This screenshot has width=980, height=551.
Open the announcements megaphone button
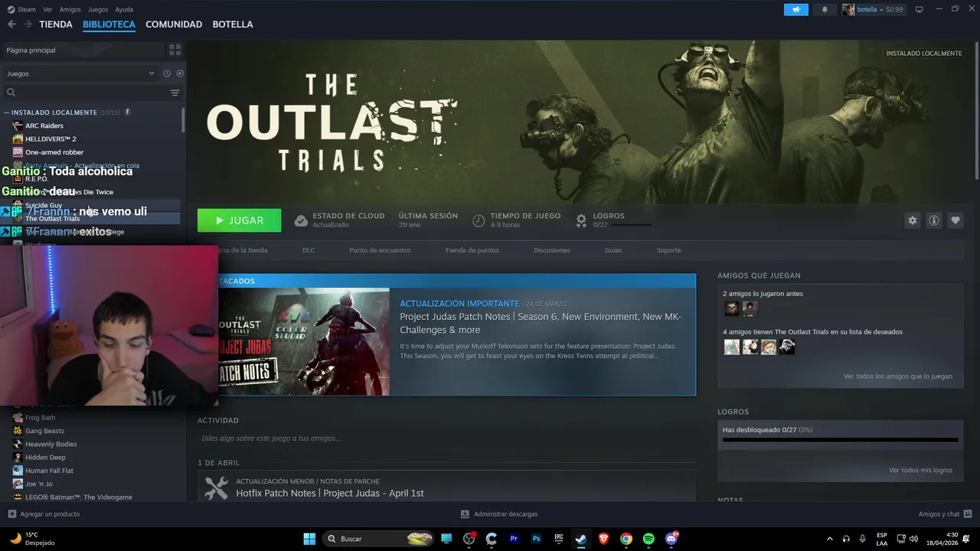(x=796, y=9)
